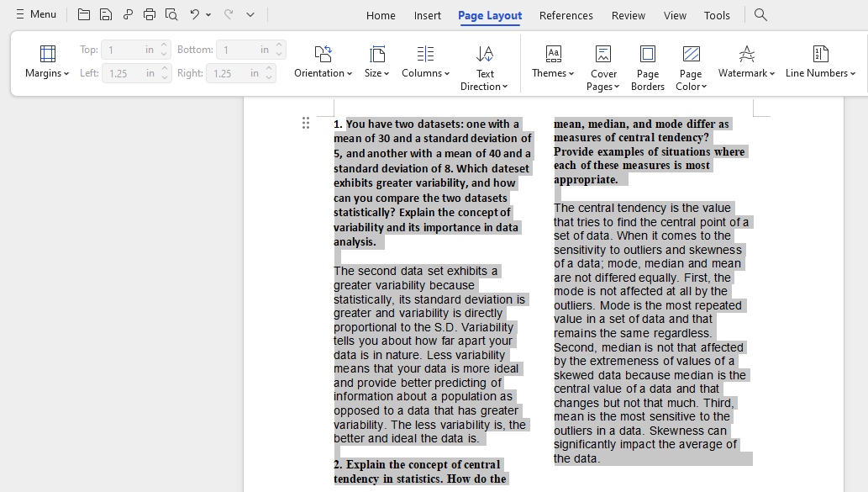Open print preview
The height and width of the screenshot is (492, 868).
pyautogui.click(x=171, y=14)
